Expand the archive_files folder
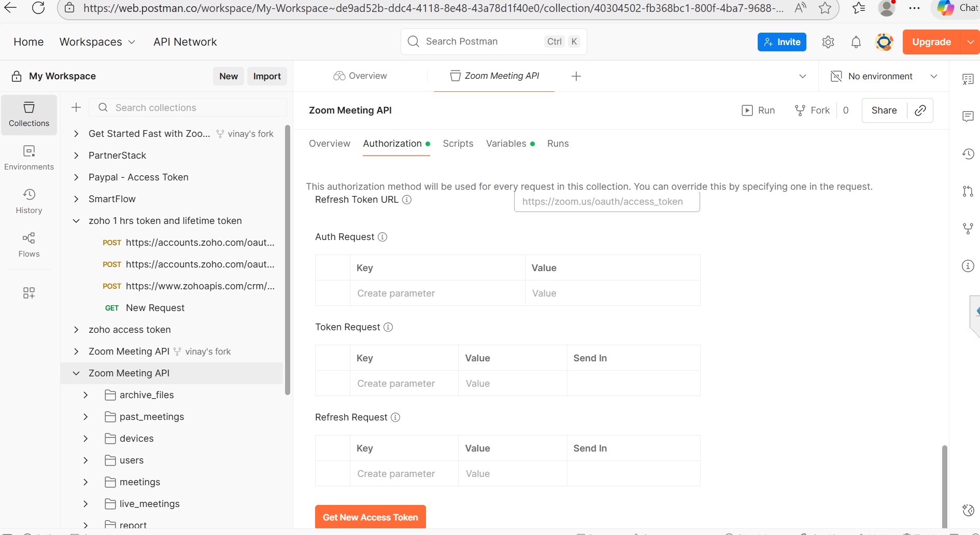The image size is (980, 535). pyautogui.click(x=86, y=395)
